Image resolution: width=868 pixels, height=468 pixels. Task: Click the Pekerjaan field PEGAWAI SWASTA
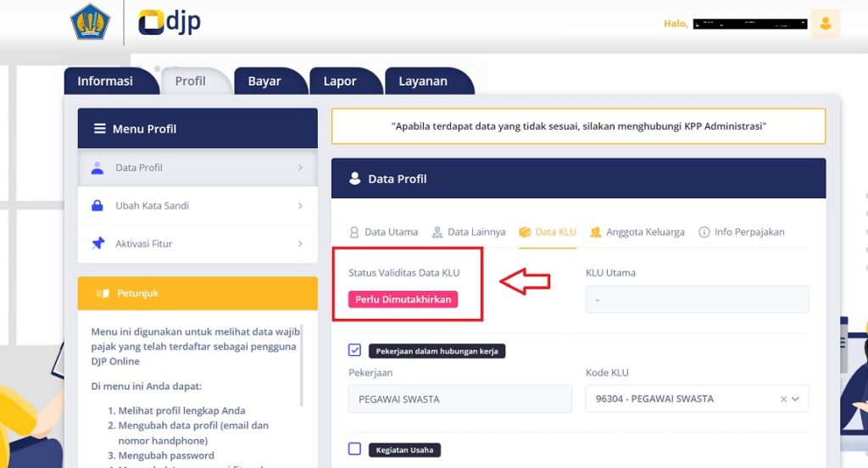coord(460,398)
